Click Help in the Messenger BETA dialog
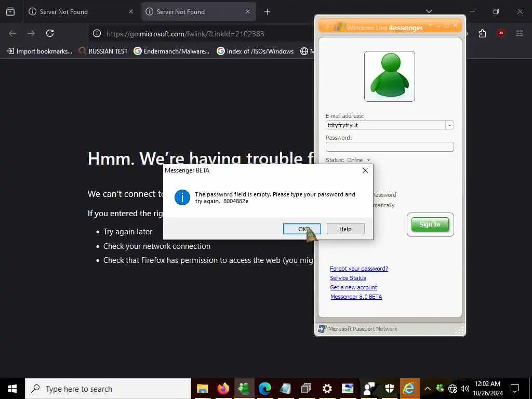This screenshot has height=399, width=532. pos(345,229)
